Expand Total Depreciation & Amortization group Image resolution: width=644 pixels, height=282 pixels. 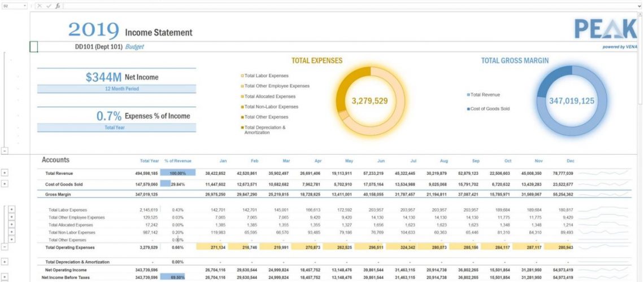tap(5, 262)
